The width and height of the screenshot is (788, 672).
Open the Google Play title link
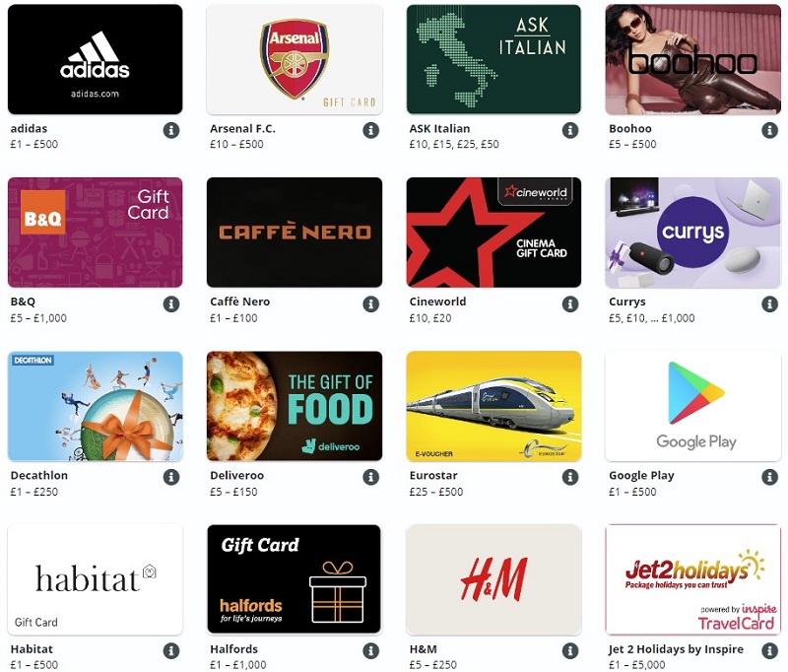(641, 476)
